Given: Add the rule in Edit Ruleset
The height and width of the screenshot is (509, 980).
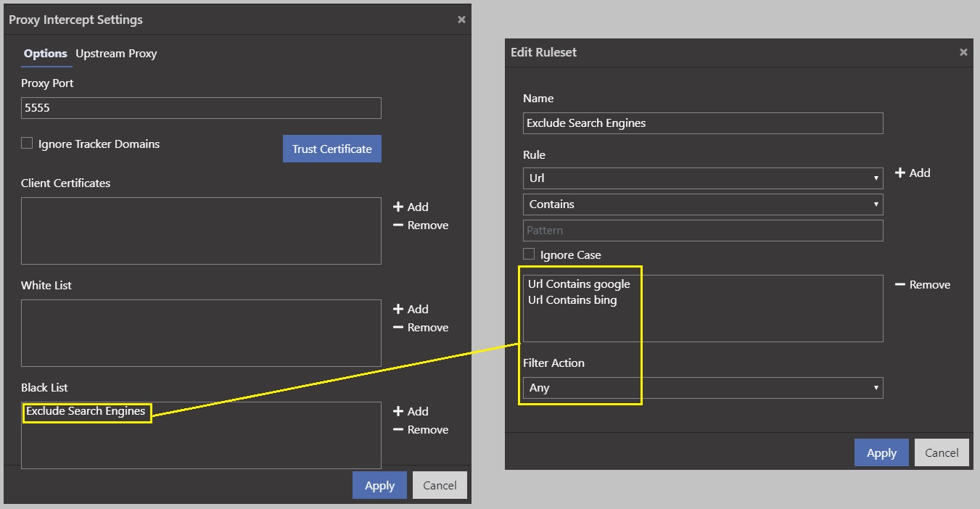Looking at the screenshot, I should (913, 173).
